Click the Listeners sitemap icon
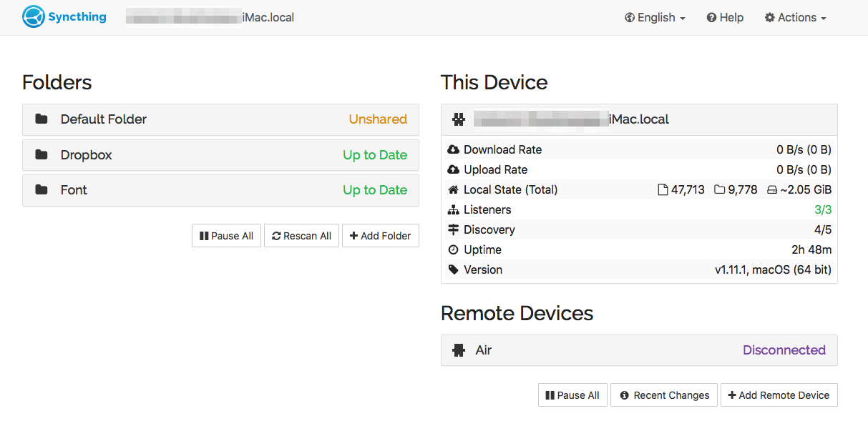Image resolution: width=868 pixels, height=426 pixels. click(453, 210)
